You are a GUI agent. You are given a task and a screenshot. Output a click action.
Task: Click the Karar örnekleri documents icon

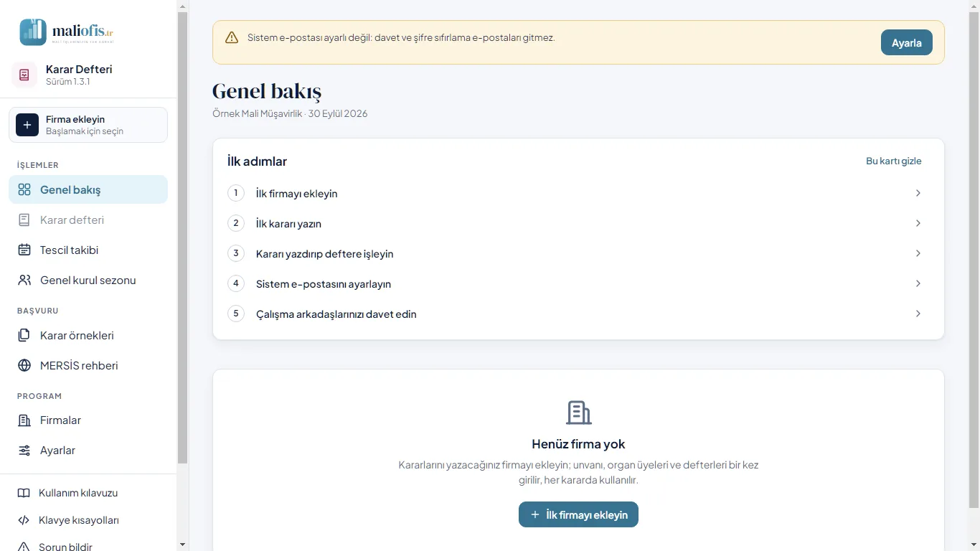pos(24,335)
